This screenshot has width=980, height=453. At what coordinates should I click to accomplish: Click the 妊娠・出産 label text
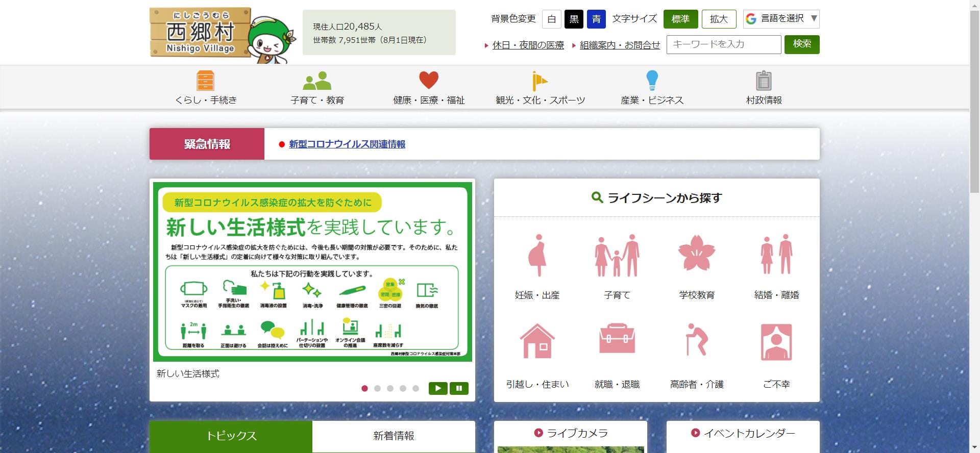(x=537, y=295)
